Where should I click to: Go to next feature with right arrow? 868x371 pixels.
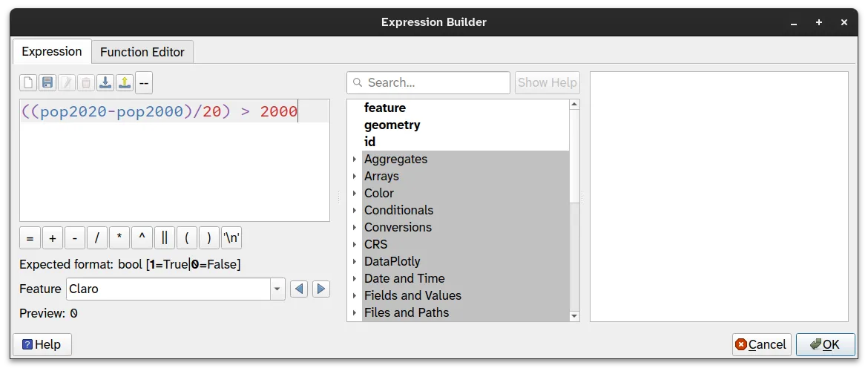tap(320, 289)
